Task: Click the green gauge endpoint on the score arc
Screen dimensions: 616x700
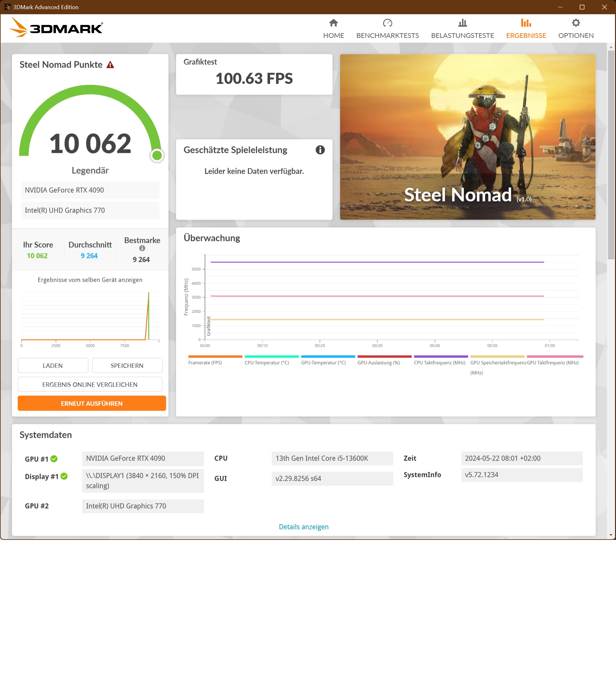Action: pos(157,156)
